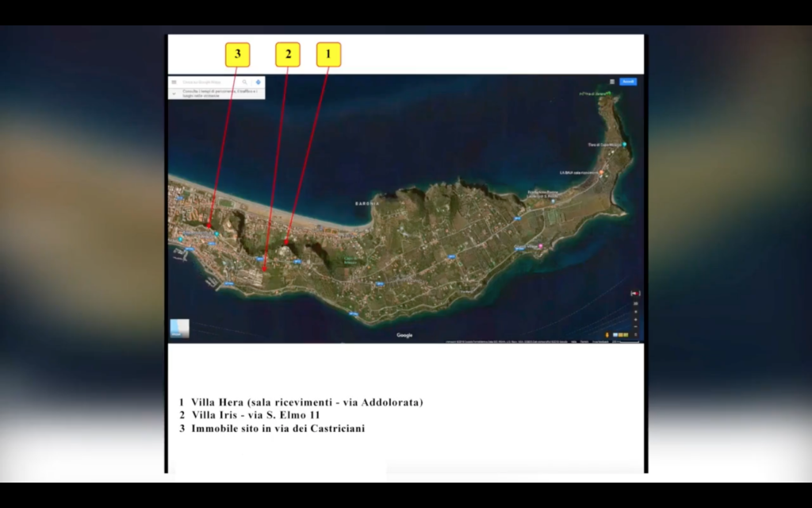Open the Google Maps hamburger menu
This screenshot has height=508, width=812.
click(174, 82)
